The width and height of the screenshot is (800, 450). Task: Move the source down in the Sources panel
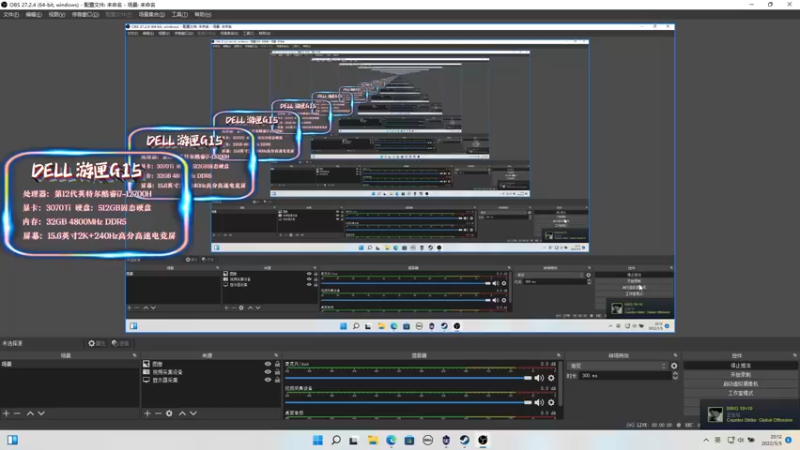coord(193,413)
